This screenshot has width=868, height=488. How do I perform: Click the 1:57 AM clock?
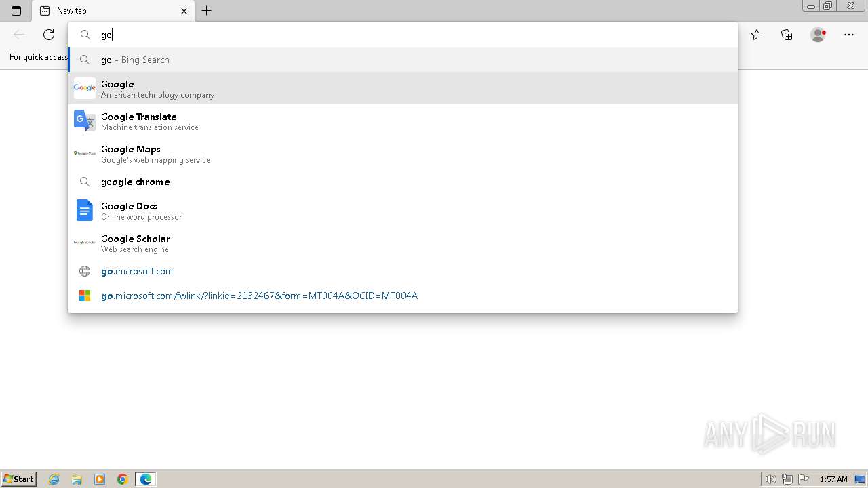click(833, 479)
